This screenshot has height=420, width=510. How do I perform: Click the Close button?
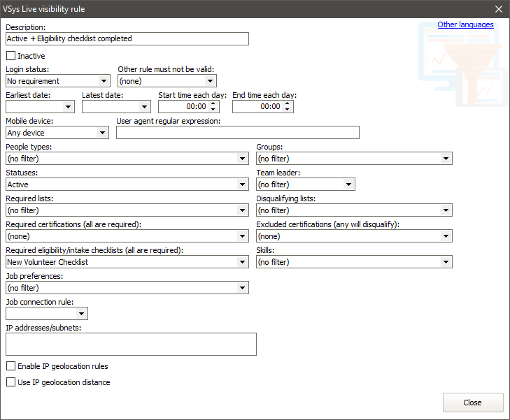tap(472, 403)
